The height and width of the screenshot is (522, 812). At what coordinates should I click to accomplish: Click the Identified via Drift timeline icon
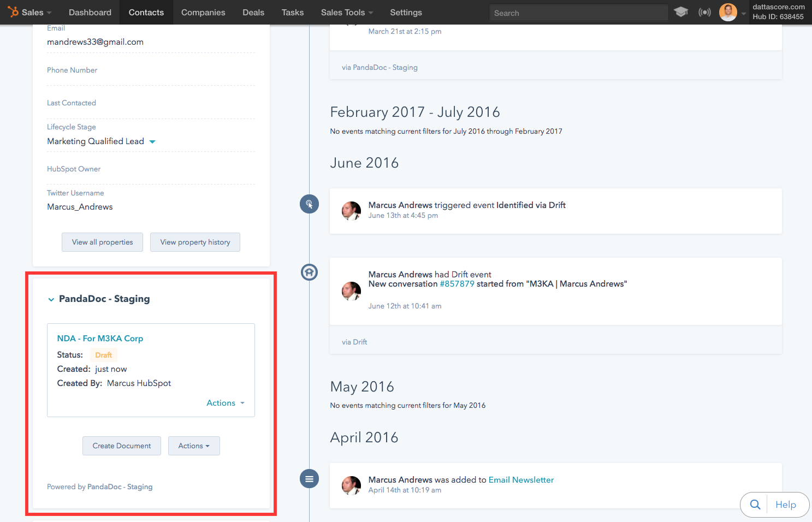point(309,204)
